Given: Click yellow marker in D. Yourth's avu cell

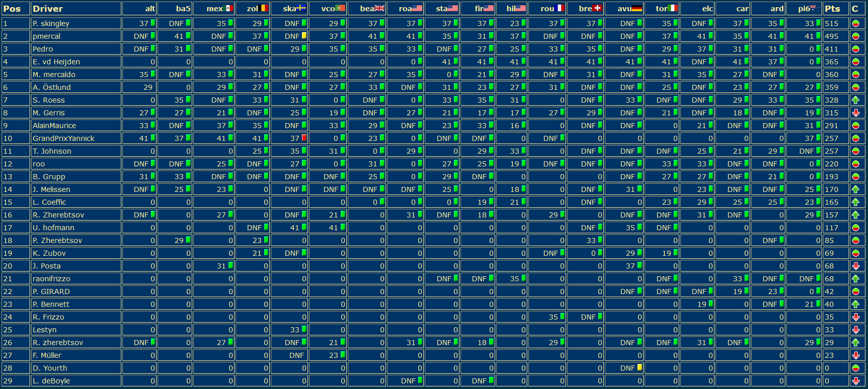Looking at the screenshot, I should 640,368.
